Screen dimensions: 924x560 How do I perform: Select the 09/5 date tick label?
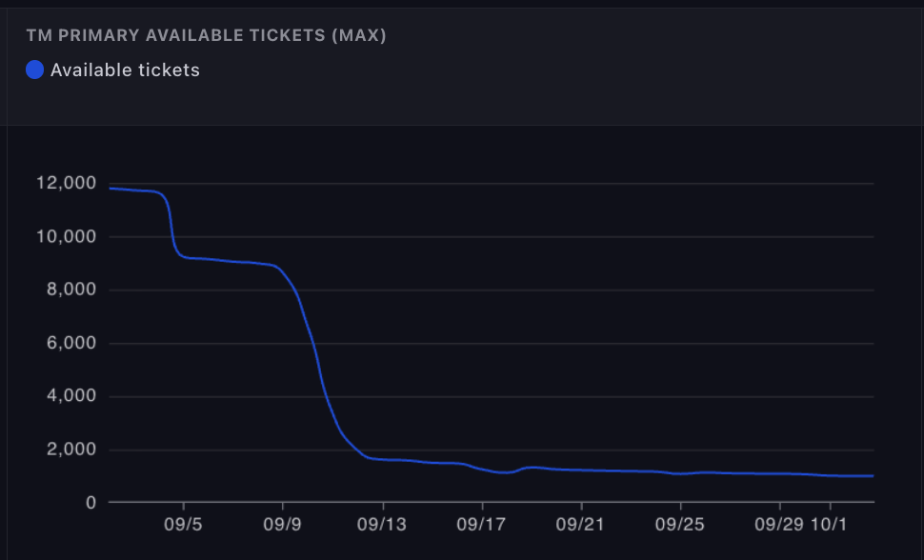[x=183, y=524]
